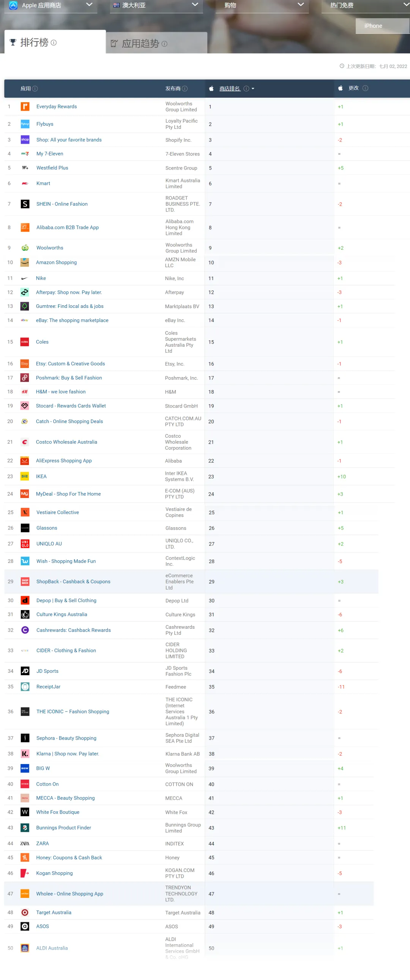410x980 pixels.
Task: Click the JD Sports app icon
Action: [x=25, y=671]
